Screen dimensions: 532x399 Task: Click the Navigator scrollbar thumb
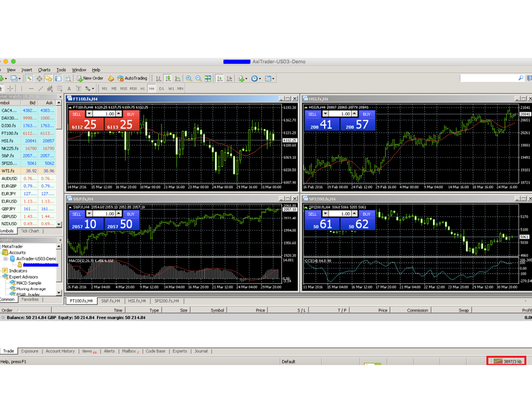[x=59, y=265]
